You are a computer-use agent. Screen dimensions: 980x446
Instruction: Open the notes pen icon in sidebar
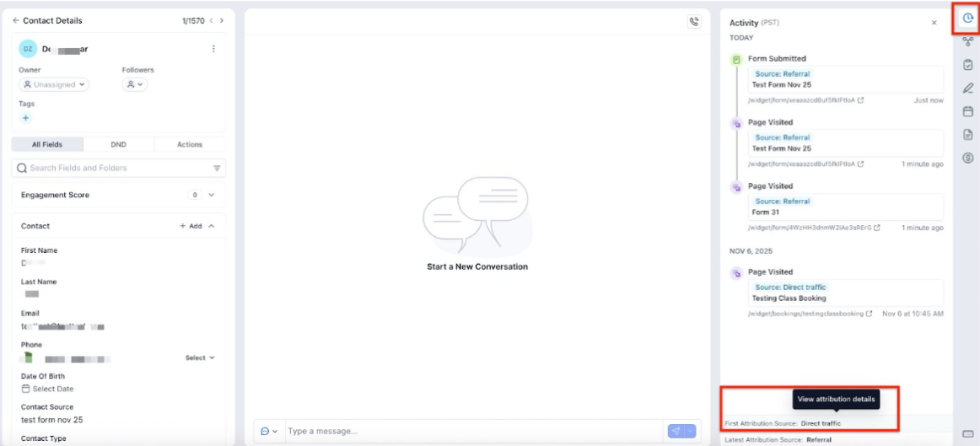(967, 88)
